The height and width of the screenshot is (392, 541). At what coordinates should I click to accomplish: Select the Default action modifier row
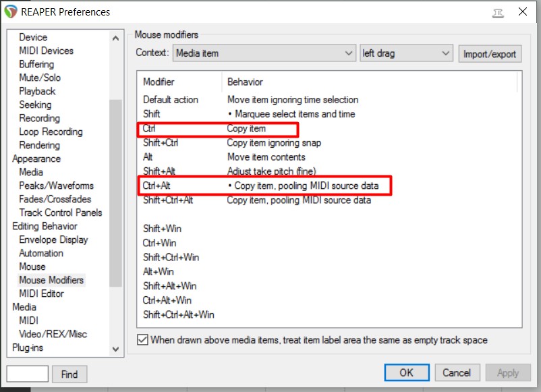329,100
